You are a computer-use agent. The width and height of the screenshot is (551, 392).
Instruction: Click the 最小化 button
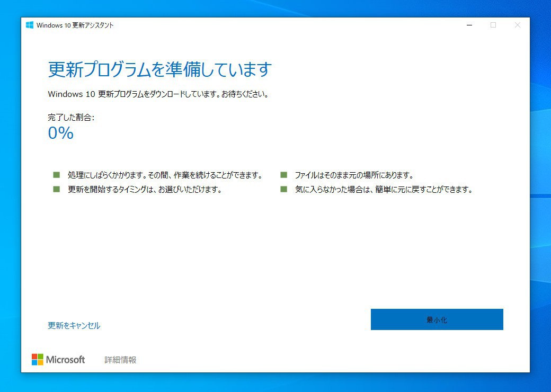click(x=437, y=319)
